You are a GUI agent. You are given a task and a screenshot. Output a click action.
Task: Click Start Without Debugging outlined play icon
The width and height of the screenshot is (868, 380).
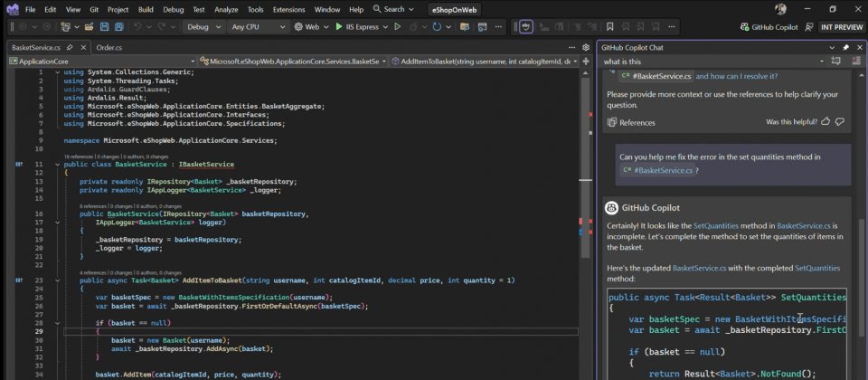pos(397,26)
